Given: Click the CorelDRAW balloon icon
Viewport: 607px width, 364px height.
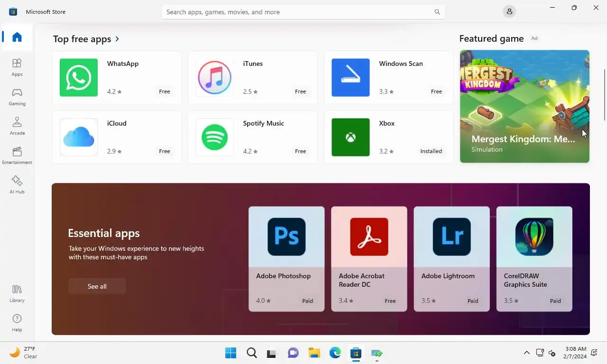Looking at the screenshot, I should tap(534, 237).
